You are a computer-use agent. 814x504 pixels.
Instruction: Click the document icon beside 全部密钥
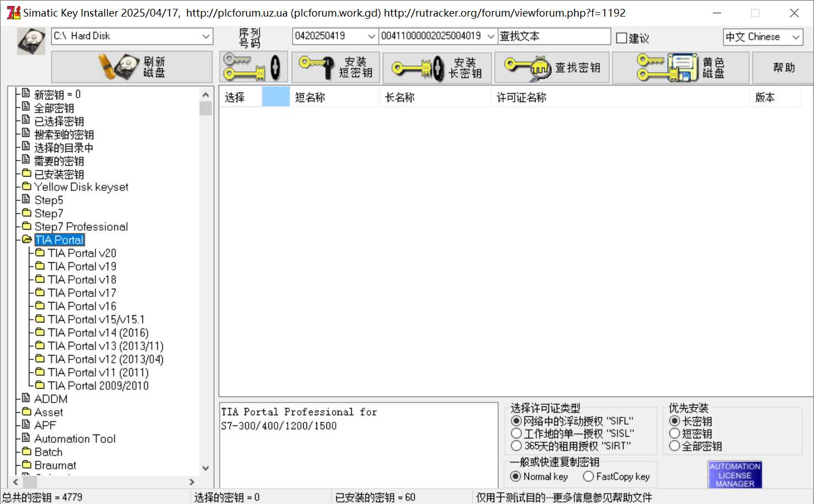pos(26,107)
